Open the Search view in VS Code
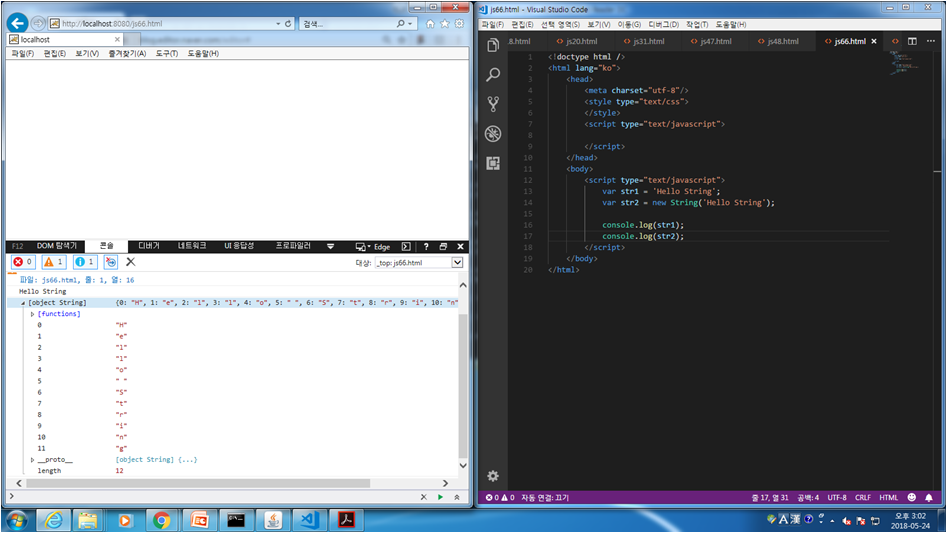The width and height of the screenshot is (947, 533). [x=493, y=74]
